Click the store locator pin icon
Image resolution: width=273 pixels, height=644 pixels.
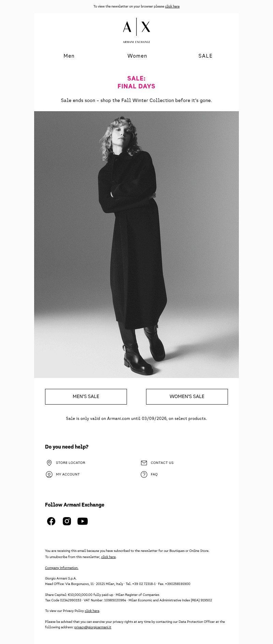click(x=49, y=463)
